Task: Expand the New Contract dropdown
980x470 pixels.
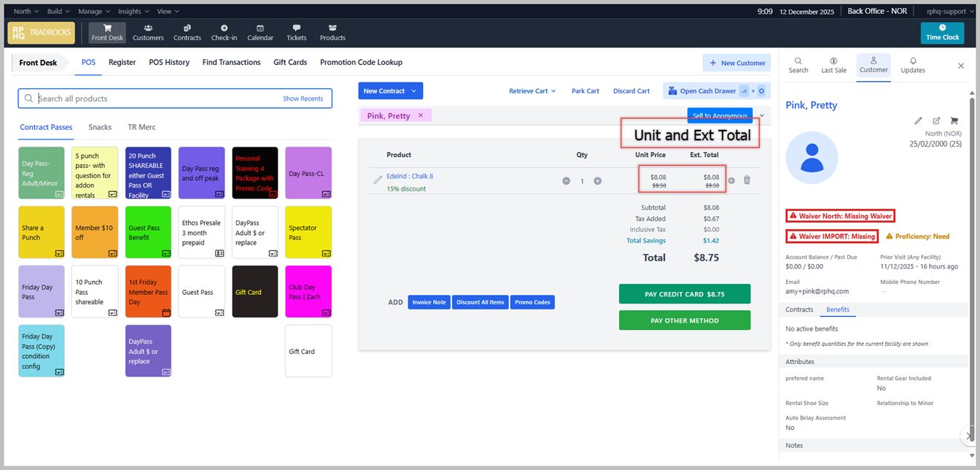Action: (413, 91)
